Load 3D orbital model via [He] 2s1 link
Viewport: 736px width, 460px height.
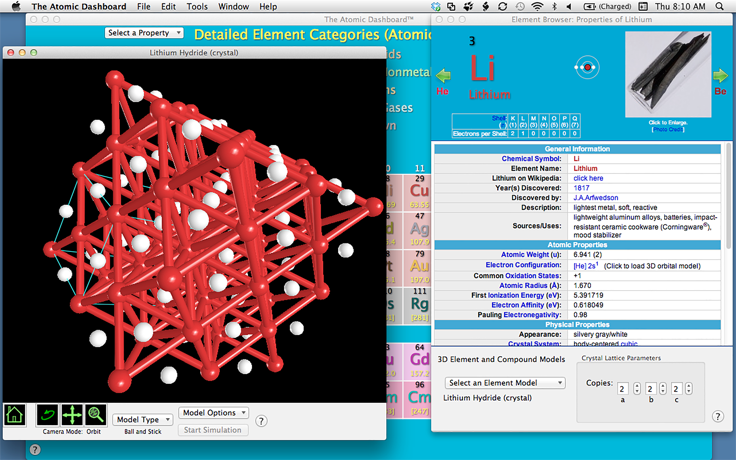tap(585, 266)
